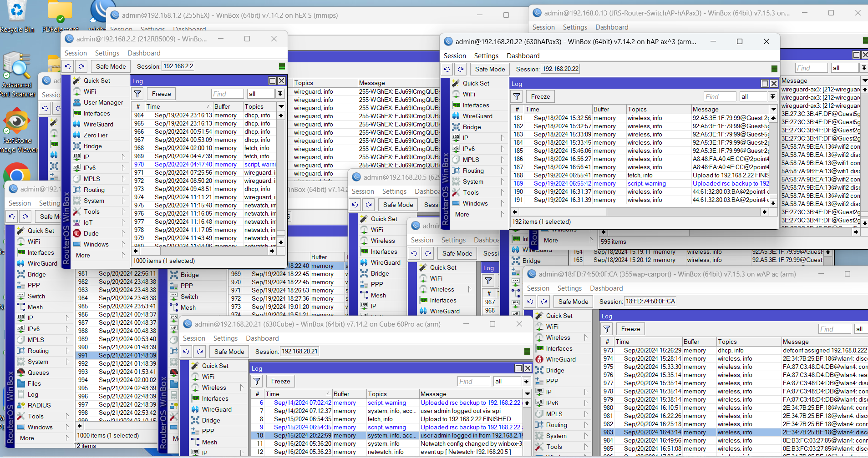Toggle Safe Mode in the 355wap-carport window

pos(573,302)
